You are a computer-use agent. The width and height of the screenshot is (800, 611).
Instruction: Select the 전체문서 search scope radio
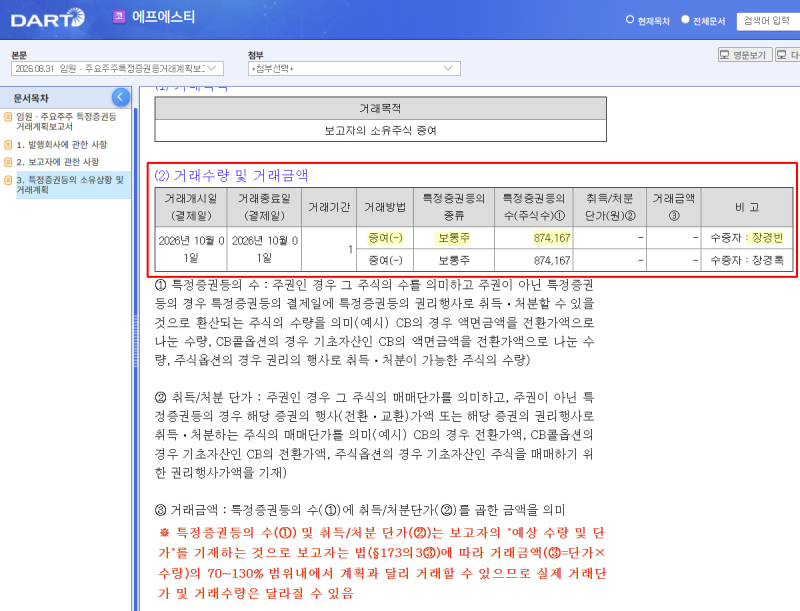[x=685, y=19]
